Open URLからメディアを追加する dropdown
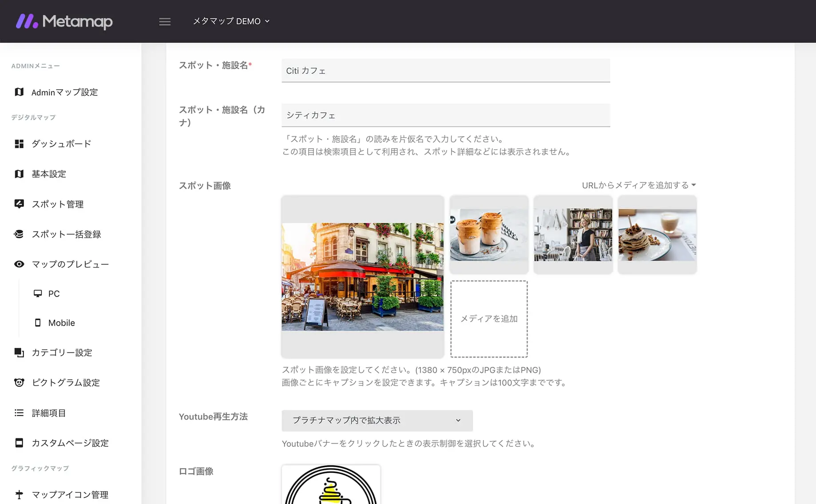Image resolution: width=816 pixels, height=504 pixels. (x=639, y=185)
